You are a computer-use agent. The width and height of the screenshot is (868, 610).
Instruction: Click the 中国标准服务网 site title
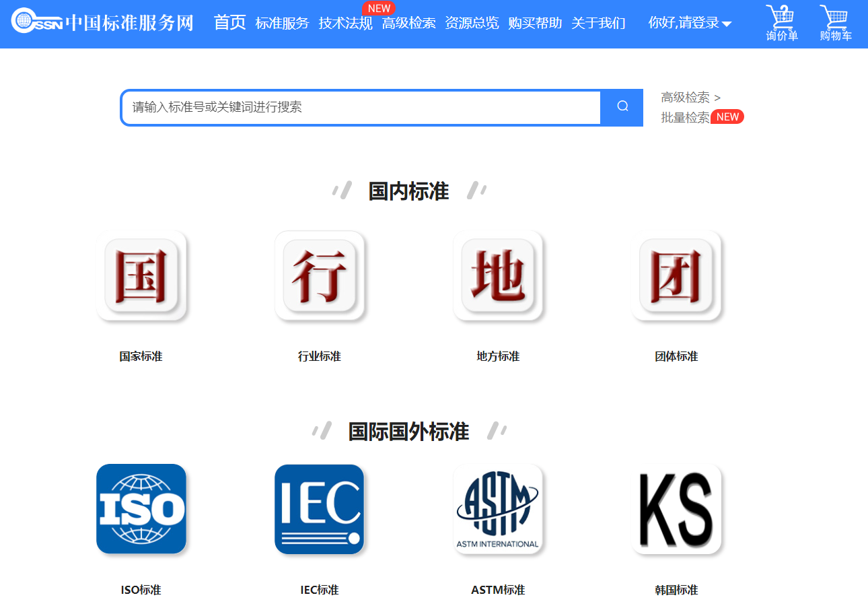(129, 22)
